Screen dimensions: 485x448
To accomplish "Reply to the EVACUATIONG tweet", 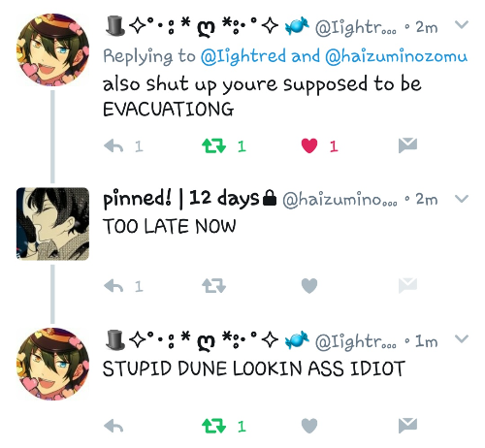I will (113, 146).
